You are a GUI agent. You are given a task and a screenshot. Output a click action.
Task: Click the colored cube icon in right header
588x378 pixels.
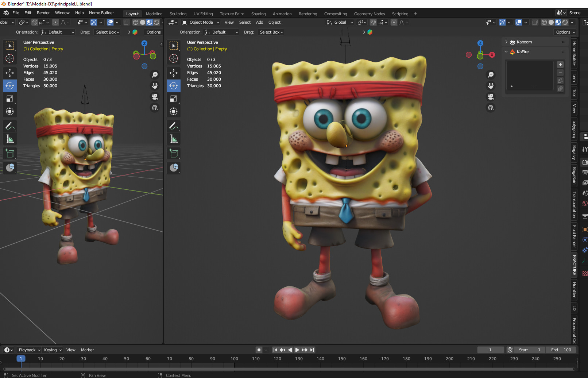tap(370, 32)
